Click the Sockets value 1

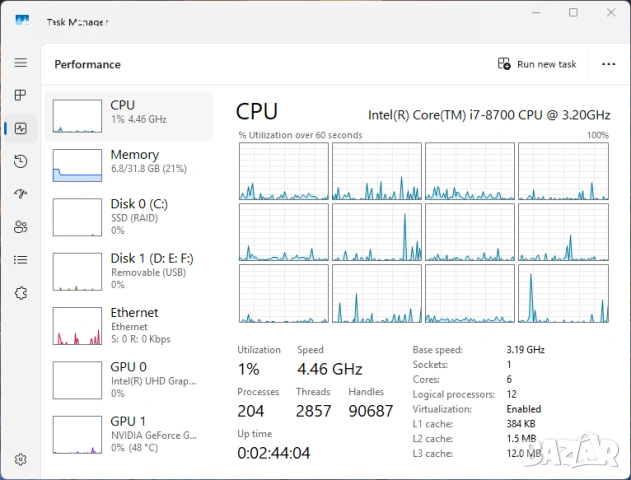(x=509, y=364)
